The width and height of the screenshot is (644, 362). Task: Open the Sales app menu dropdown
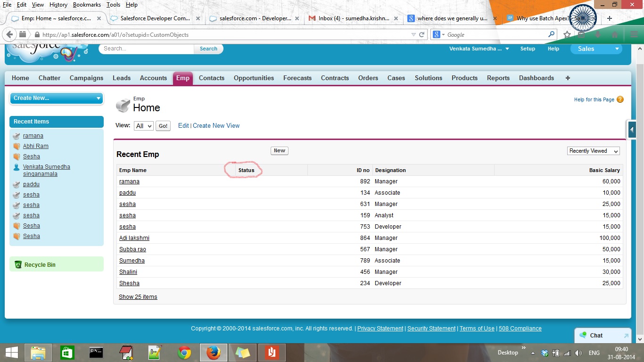coord(596,49)
